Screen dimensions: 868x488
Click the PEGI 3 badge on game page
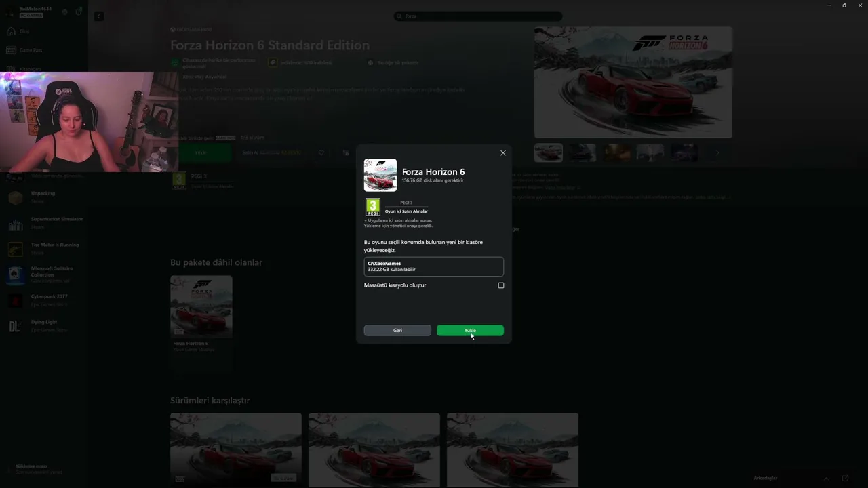pyautogui.click(x=179, y=180)
